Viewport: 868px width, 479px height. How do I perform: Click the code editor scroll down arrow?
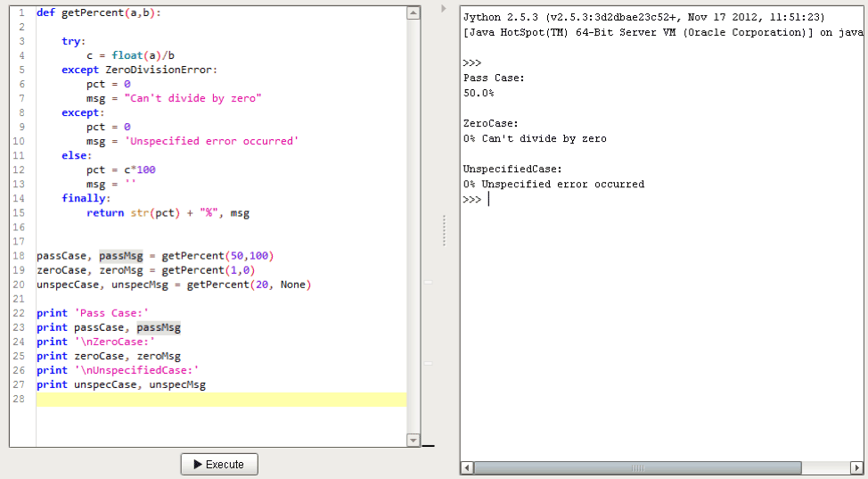(x=413, y=440)
